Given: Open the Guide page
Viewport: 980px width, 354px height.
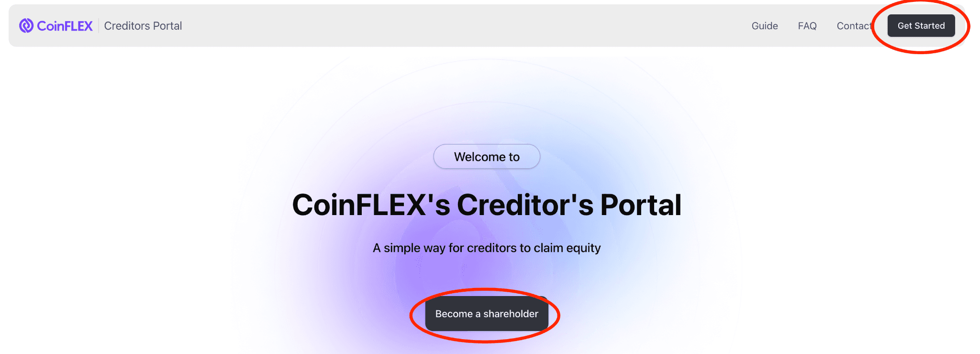Looking at the screenshot, I should [x=765, y=26].
